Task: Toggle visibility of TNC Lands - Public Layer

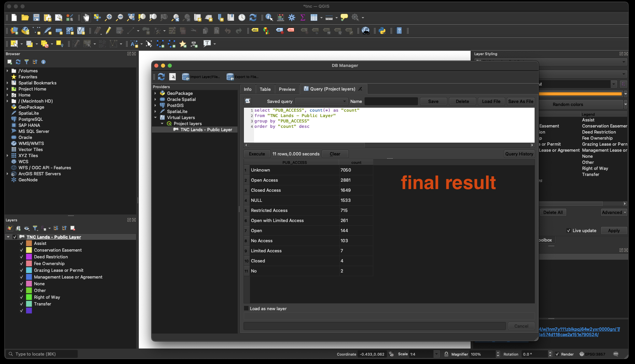Action: click(x=15, y=237)
